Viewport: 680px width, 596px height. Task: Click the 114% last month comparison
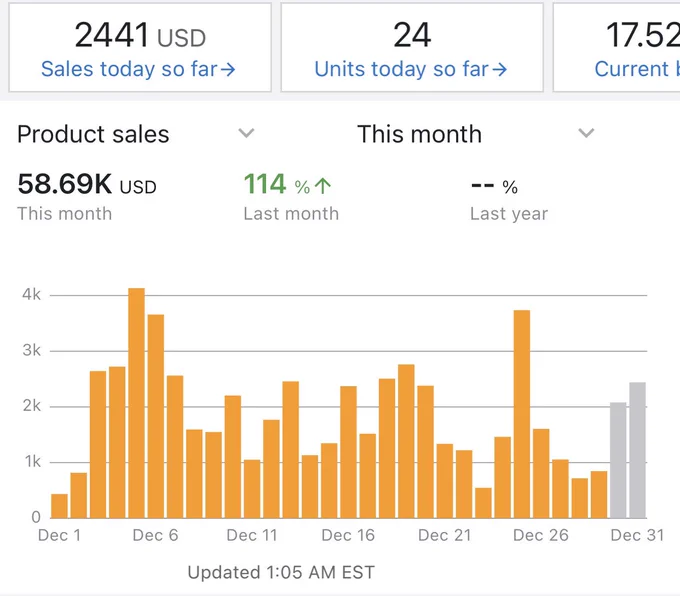[287, 184]
